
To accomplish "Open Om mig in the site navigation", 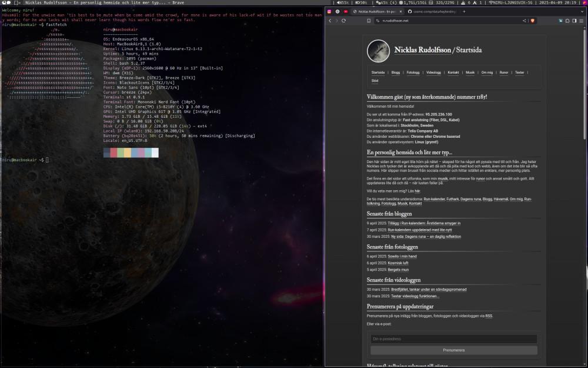I will click(x=487, y=72).
